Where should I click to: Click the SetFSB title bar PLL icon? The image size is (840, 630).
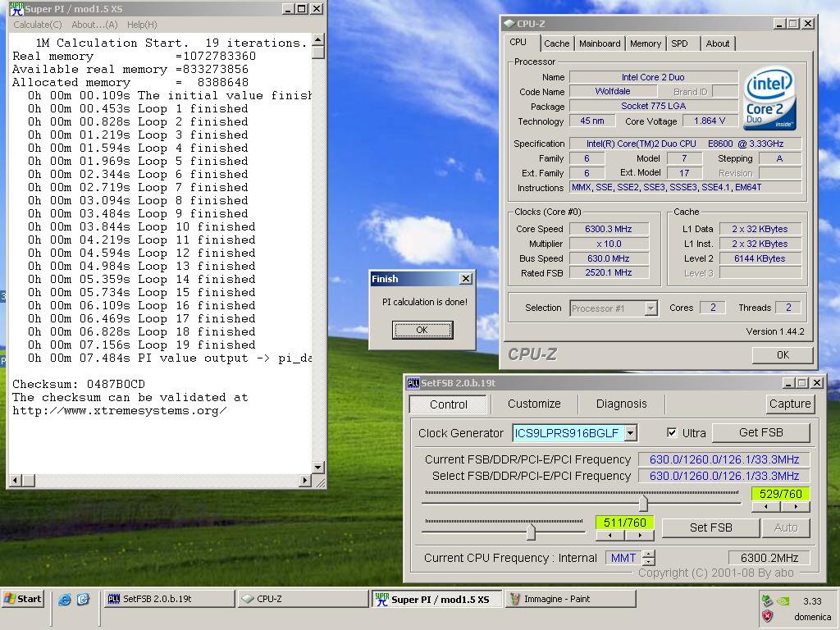(x=413, y=382)
